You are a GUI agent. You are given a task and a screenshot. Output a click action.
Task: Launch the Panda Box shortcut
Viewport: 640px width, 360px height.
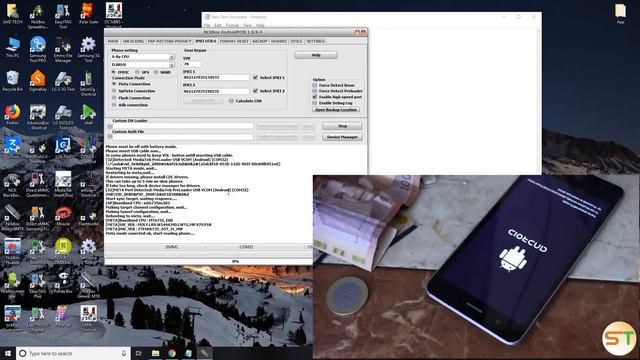[x=63, y=282]
